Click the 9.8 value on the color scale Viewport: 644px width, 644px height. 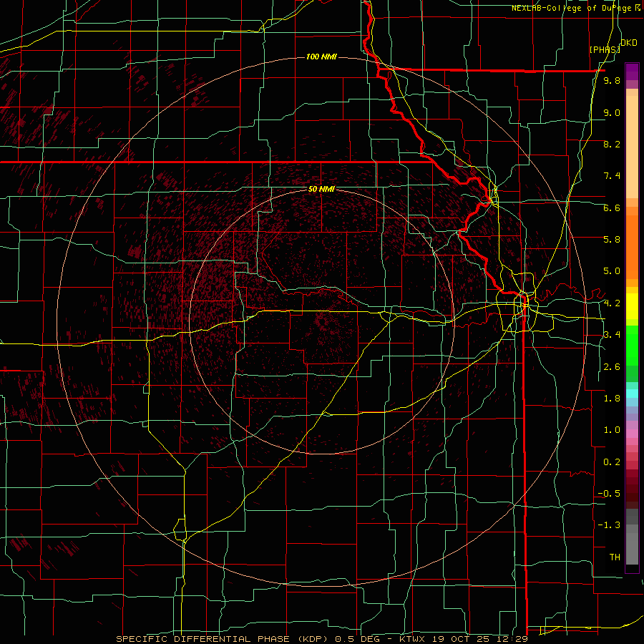tap(612, 80)
